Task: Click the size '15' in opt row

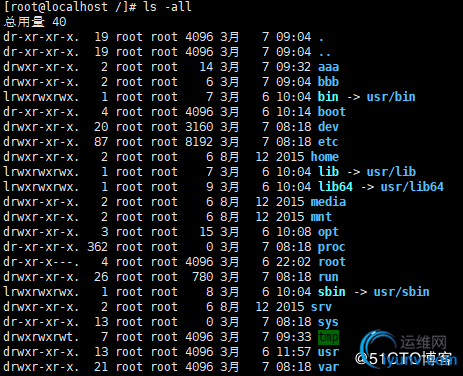Action: [x=206, y=232]
